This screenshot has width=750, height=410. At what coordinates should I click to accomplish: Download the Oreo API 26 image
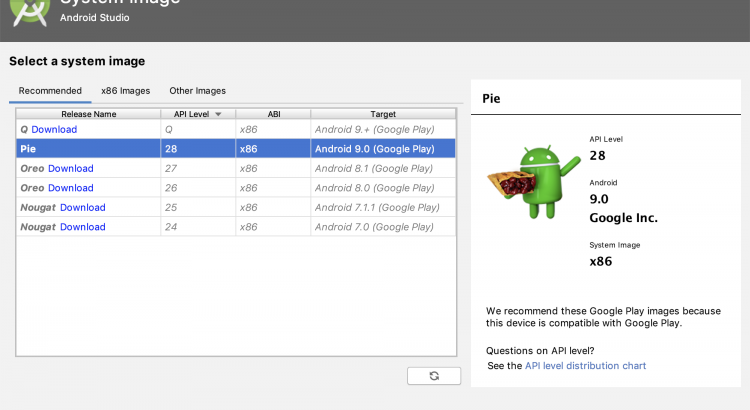(x=71, y=188)
